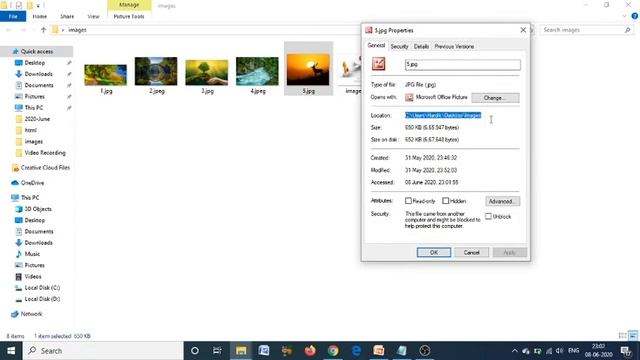
Task: Select Creative Cloud Files in sidebar
Action: click(x=45, y=168)
